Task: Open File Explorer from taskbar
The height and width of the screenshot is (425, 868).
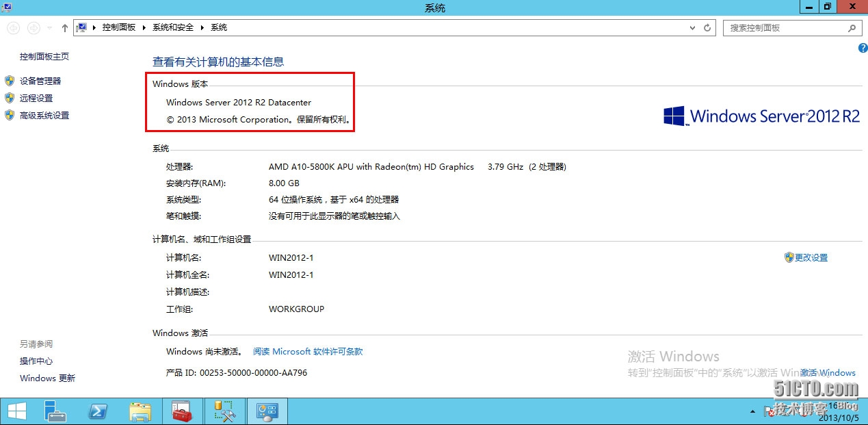Action: tap(140, 411)
